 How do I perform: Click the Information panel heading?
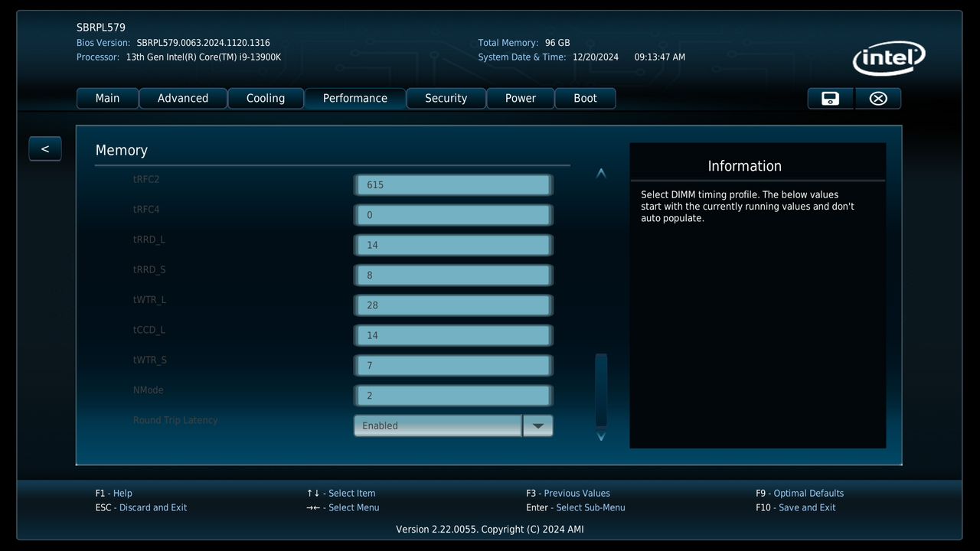click(x=745, y=166)
